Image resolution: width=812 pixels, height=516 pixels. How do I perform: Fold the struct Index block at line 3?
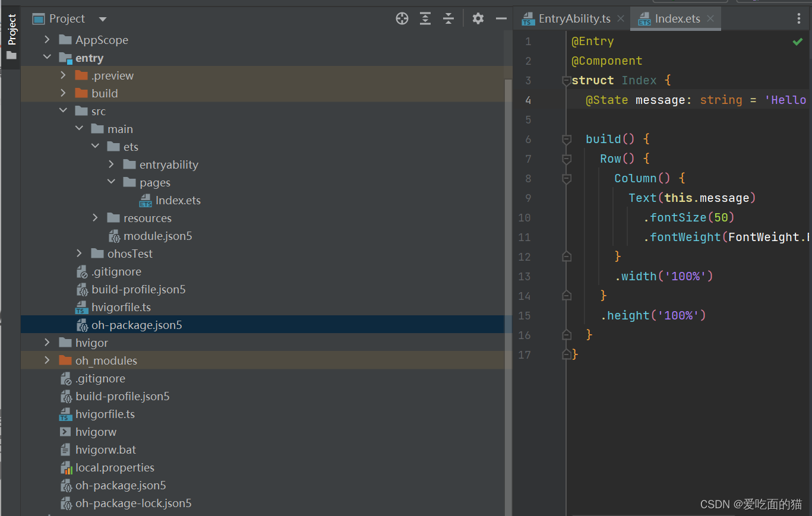click(567, 81)
